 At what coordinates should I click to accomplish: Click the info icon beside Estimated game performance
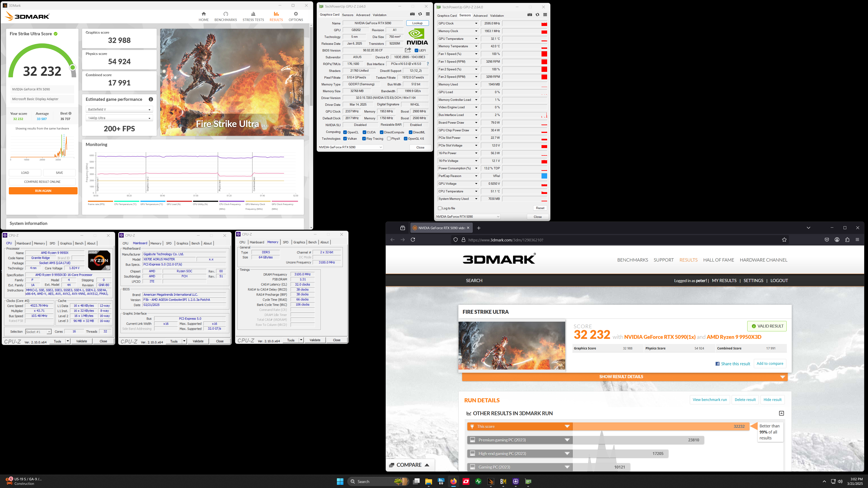coord(151,99)
